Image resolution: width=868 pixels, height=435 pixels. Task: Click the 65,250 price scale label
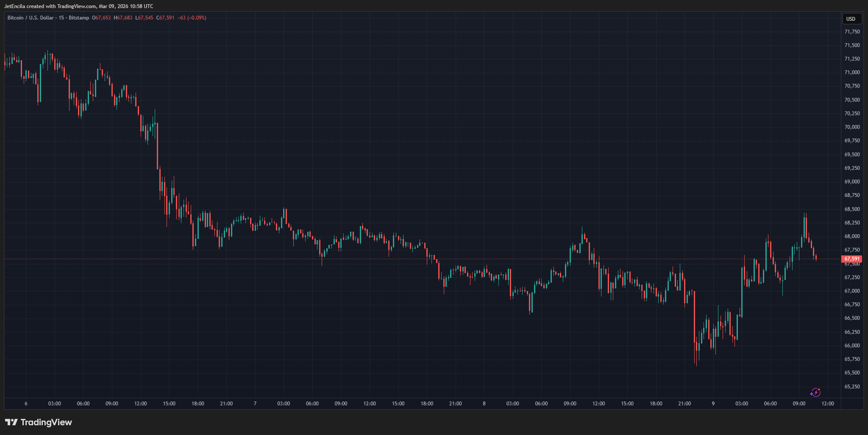[852, 387]
